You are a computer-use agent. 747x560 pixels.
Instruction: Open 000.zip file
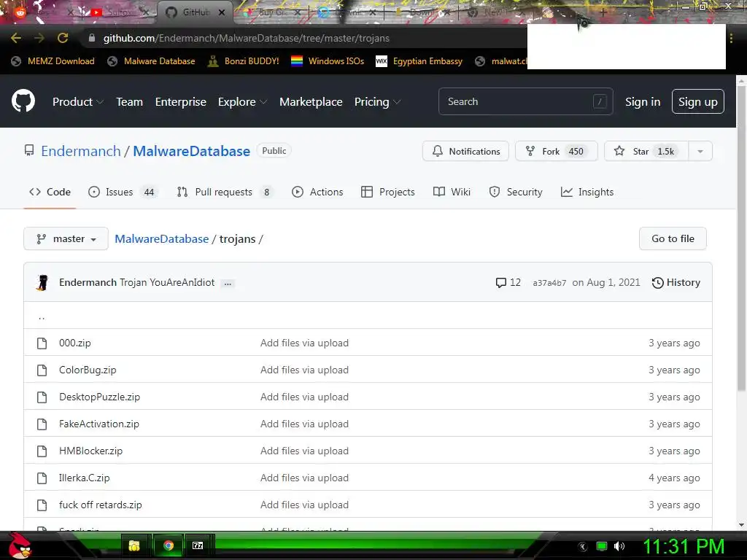point(75,343)
